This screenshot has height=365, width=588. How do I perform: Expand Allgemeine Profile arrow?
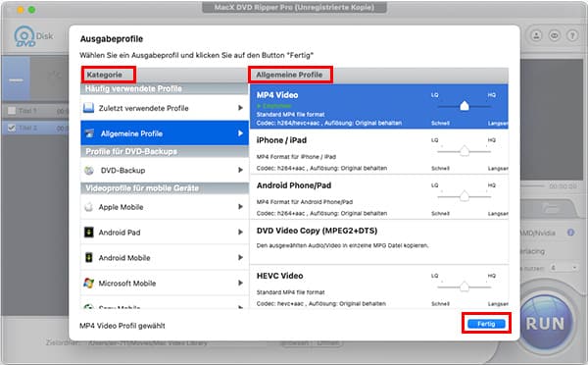pyautogui.click(x=240, y=133)
